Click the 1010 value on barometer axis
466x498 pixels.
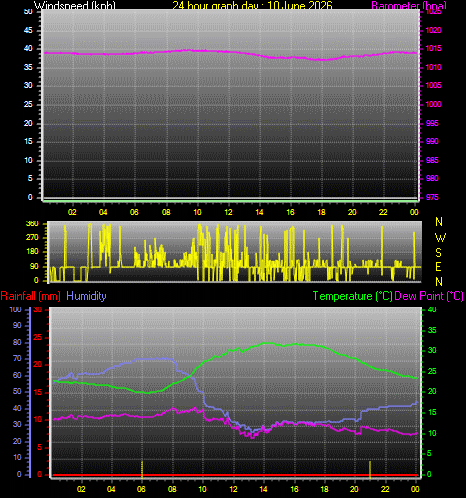pyautogui.click(x=433, y=67)
